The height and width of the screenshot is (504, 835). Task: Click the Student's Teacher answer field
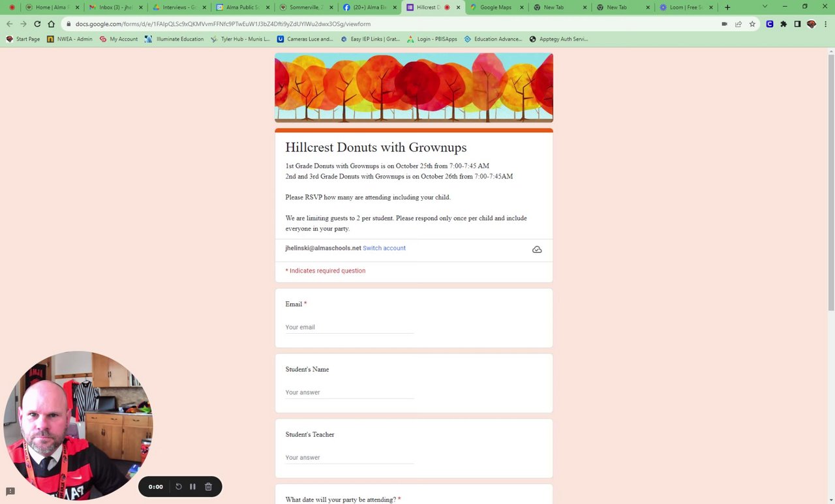pos(350,458)
